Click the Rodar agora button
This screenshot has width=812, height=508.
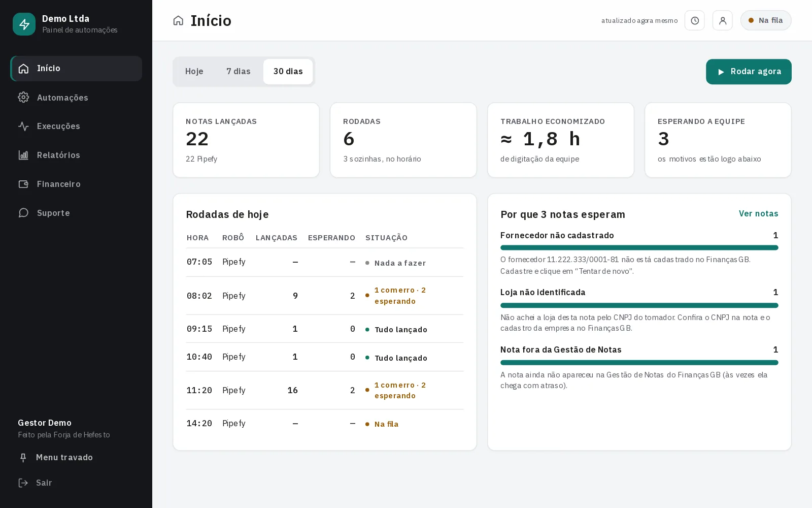point(749,72)
